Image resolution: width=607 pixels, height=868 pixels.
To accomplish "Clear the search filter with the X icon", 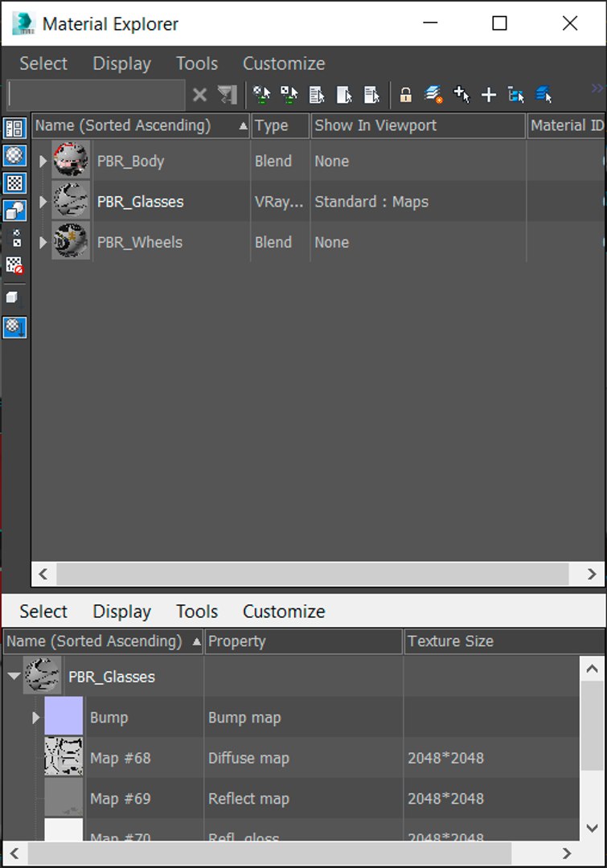I will 199,95.
